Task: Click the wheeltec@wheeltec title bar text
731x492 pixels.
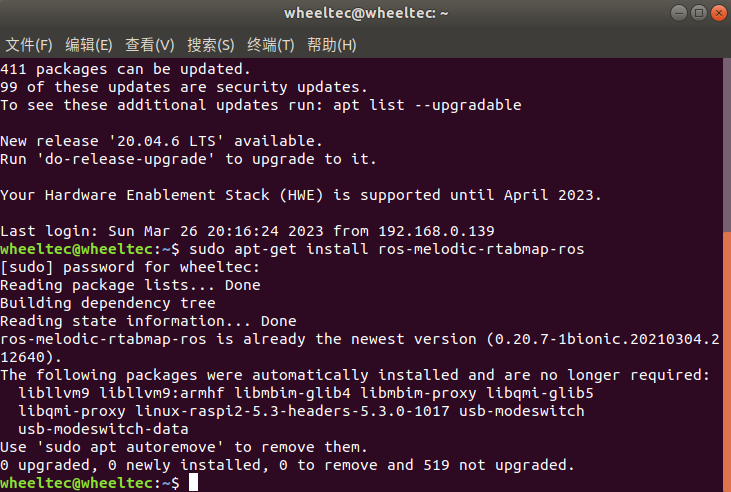Action: point(366,13)
